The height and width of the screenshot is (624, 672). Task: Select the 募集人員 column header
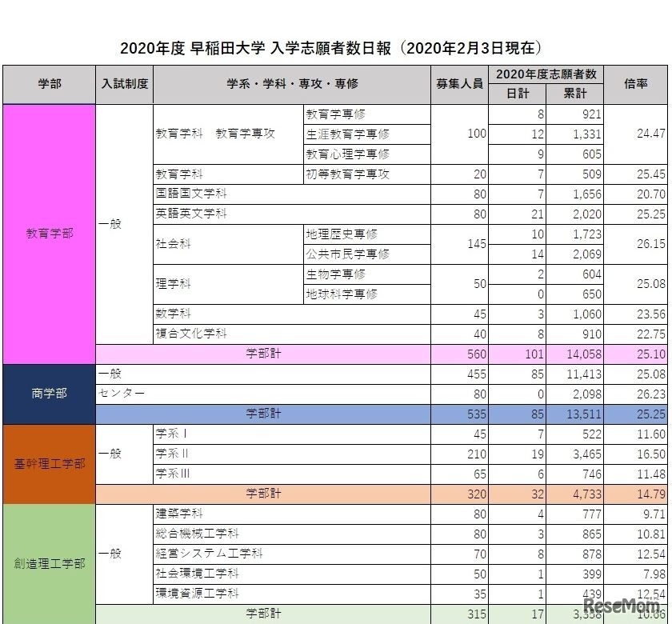(x=460, y=84)
